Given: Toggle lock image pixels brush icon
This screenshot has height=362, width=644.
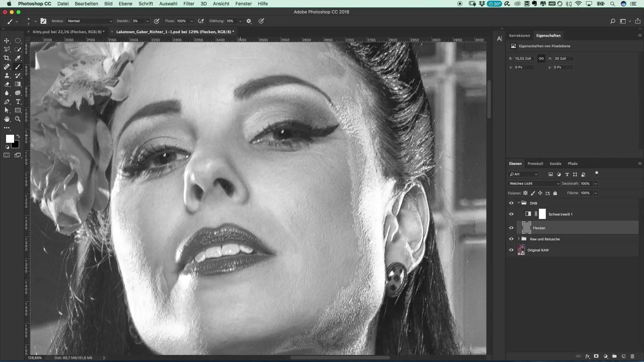Looking at the screenshot, I should (x=533, y=193).
